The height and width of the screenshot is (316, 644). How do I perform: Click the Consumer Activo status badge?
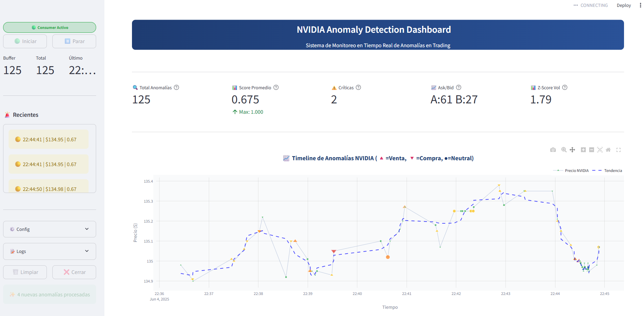point(50,28)
